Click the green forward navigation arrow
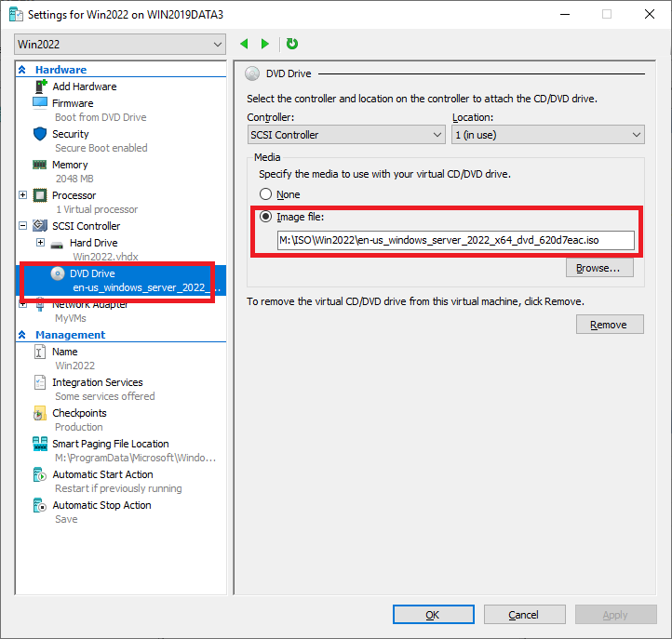The image size is (672, 639). [265, 44]
